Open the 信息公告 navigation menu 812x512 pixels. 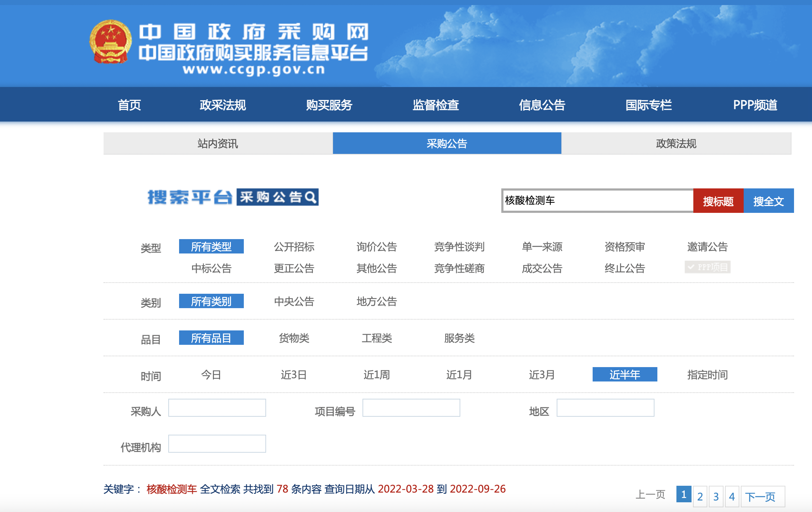click(x=542, y=105)
